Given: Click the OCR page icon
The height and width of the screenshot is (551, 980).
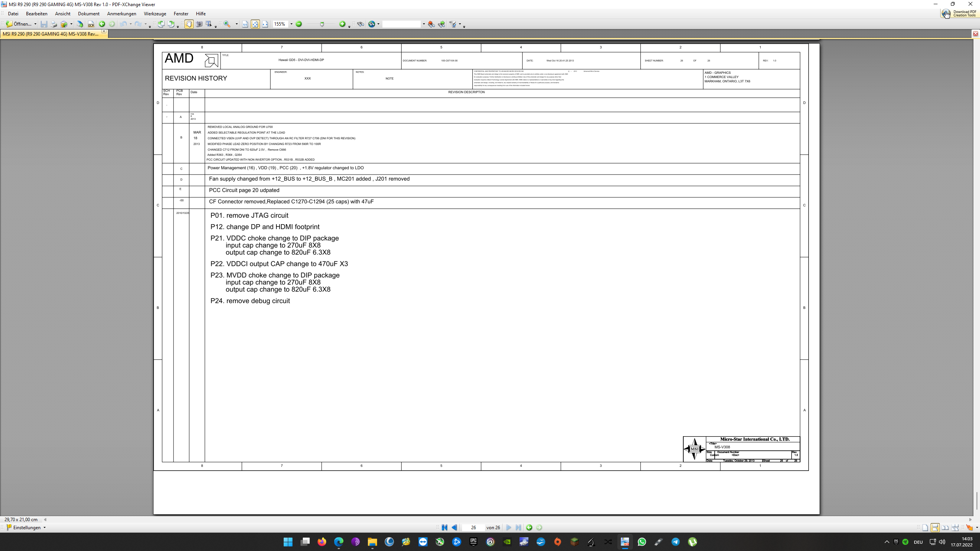Looking at the screenshot, I should (91, 24).
